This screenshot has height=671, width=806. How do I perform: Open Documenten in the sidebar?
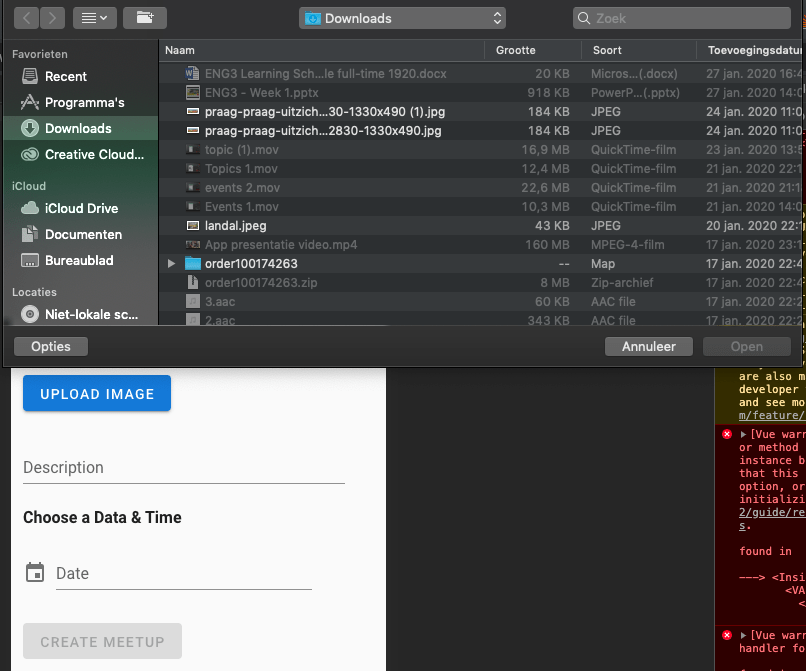83,235
